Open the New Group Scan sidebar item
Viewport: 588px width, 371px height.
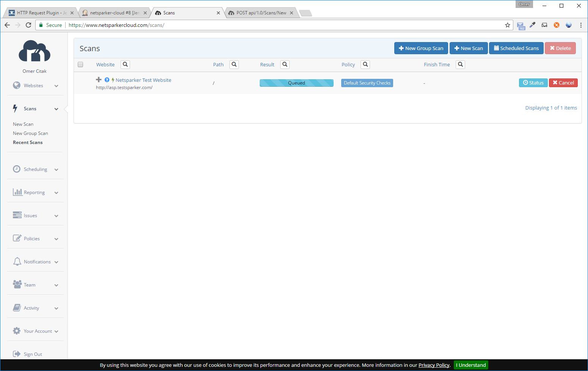point(30,133)
